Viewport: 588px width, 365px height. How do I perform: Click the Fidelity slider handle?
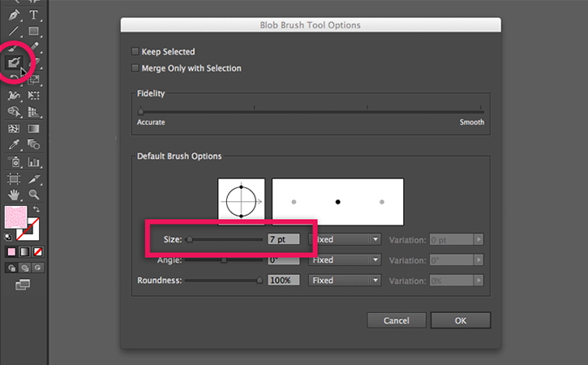[x=141, y=111]
